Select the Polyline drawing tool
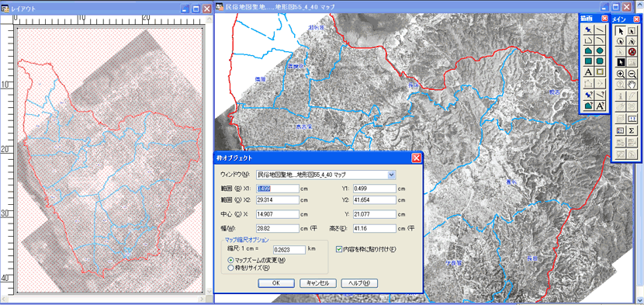The image size is (644, 305). [x=588, y=40]
